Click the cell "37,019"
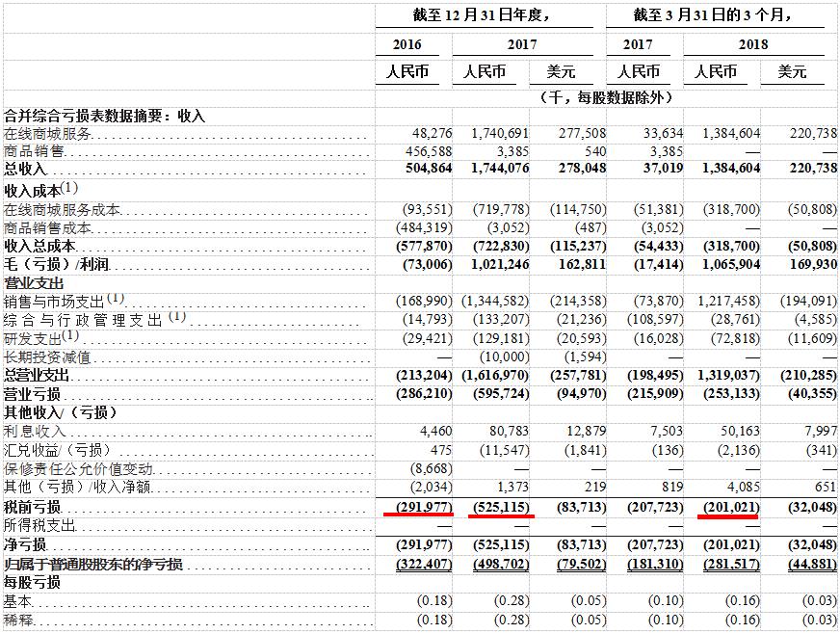The image size is (840, 634). [x=663, y=169]
